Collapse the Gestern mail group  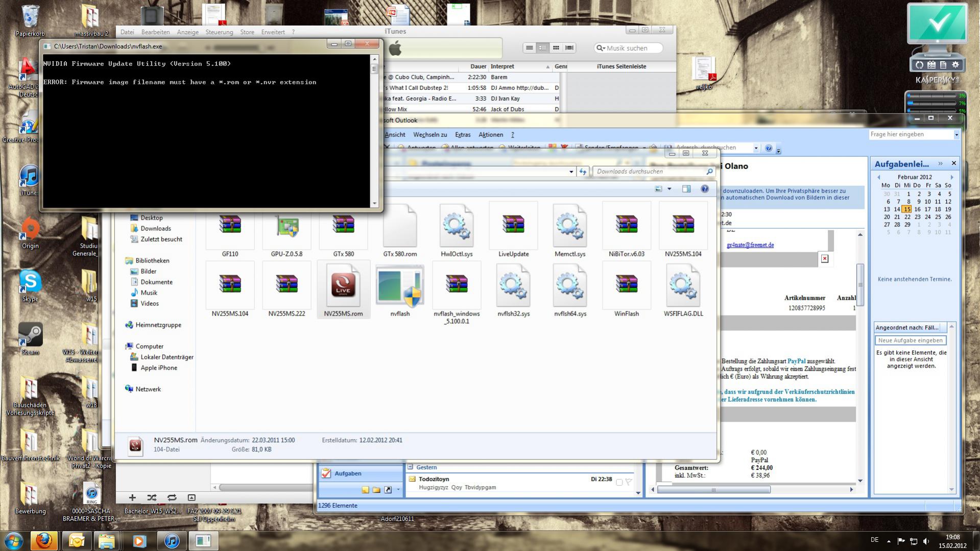pyautogui.click(x=410, y=467)
